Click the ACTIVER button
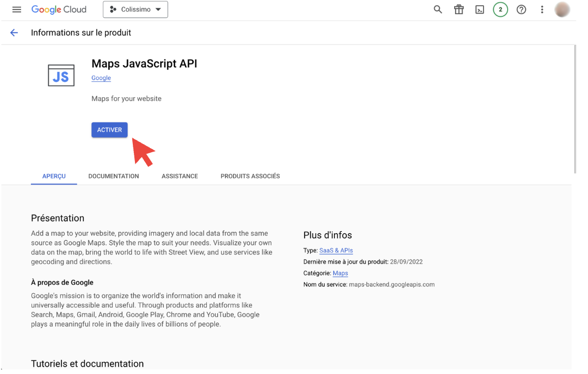Image resolution: width=588 pixels, height=374 pixels. tap(110, 130)
